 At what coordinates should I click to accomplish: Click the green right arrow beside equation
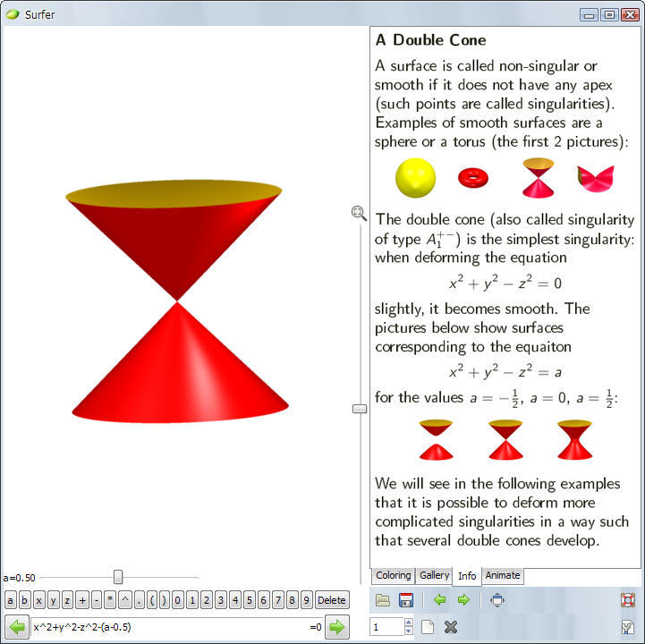click(336, 627)
